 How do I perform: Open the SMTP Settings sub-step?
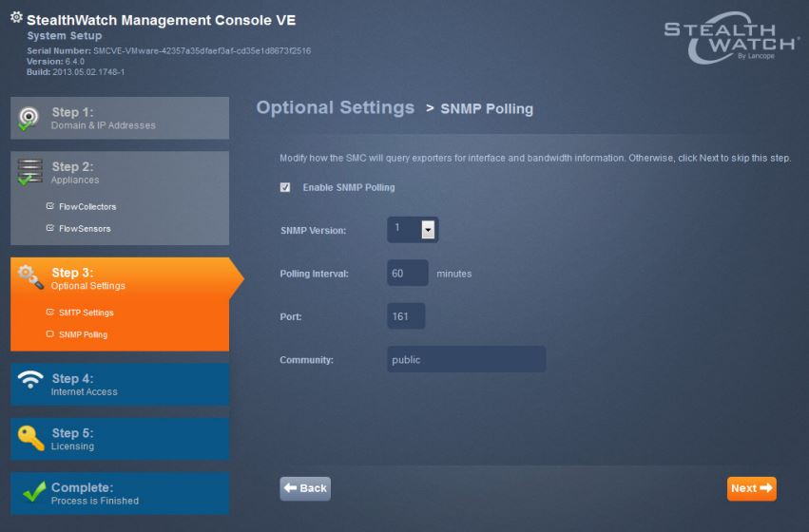click(87, 313)
